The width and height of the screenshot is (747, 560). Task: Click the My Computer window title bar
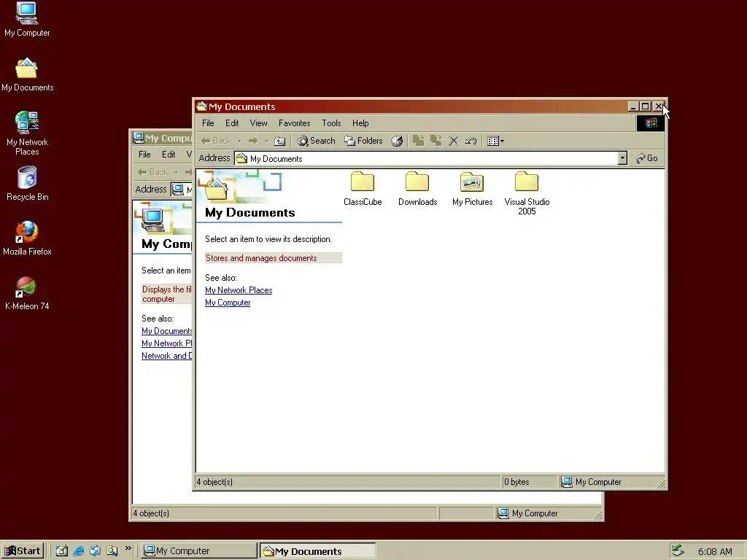tap(163, 138)
